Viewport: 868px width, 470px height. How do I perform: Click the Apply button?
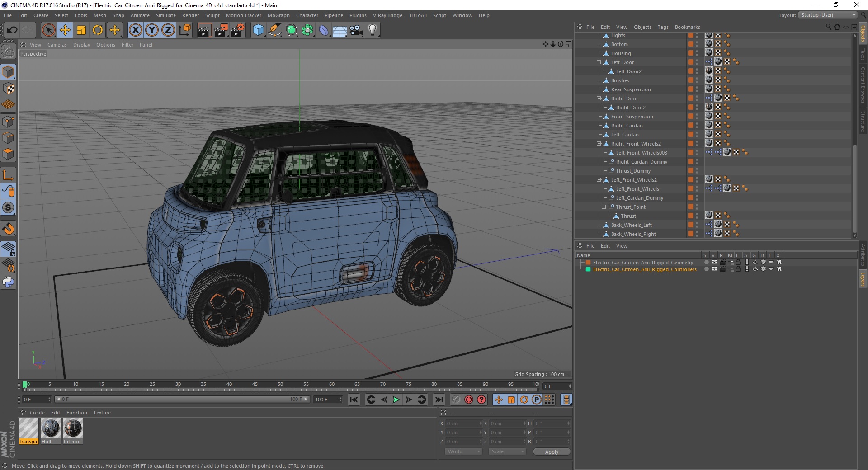pos(552,451)
